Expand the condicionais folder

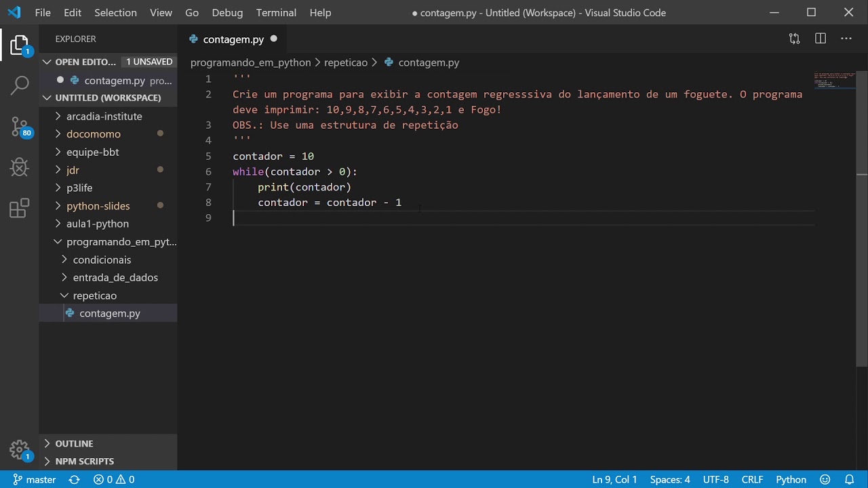(x=102, y=260)
